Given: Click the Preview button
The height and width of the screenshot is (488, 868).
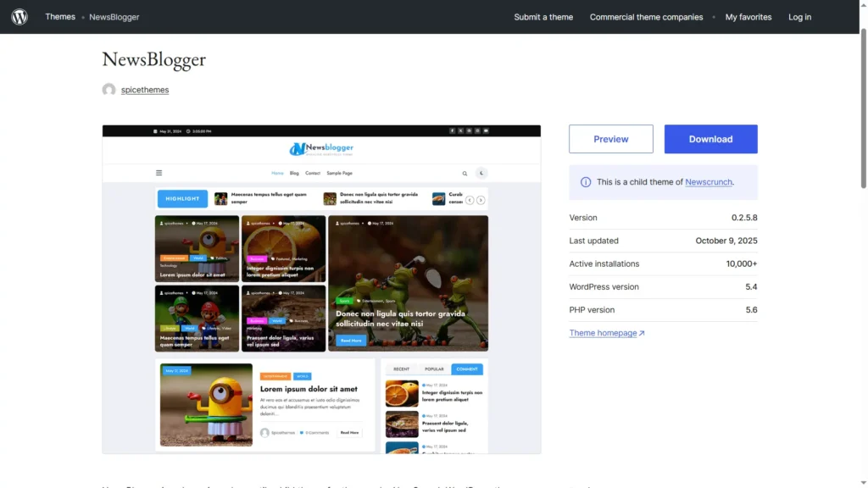Looking at the screenshot, I should pyautogui.click(x=610, y=139).
